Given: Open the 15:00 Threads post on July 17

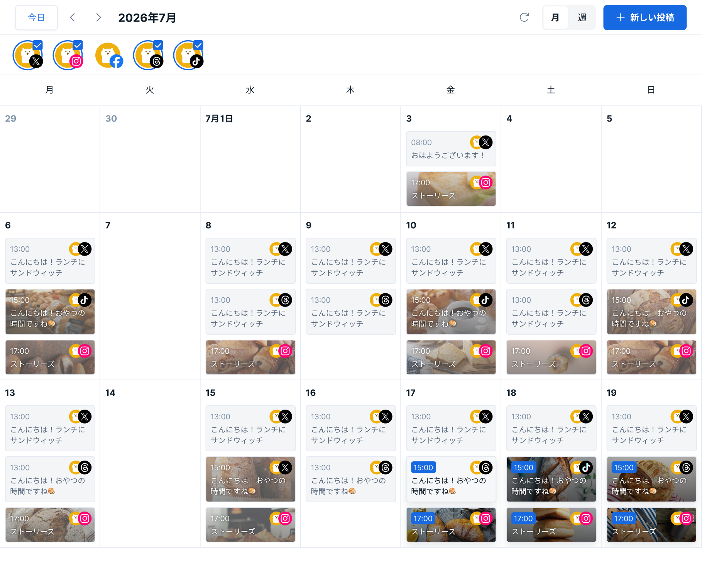Looking at the screenshot, I should coord(451,479).
